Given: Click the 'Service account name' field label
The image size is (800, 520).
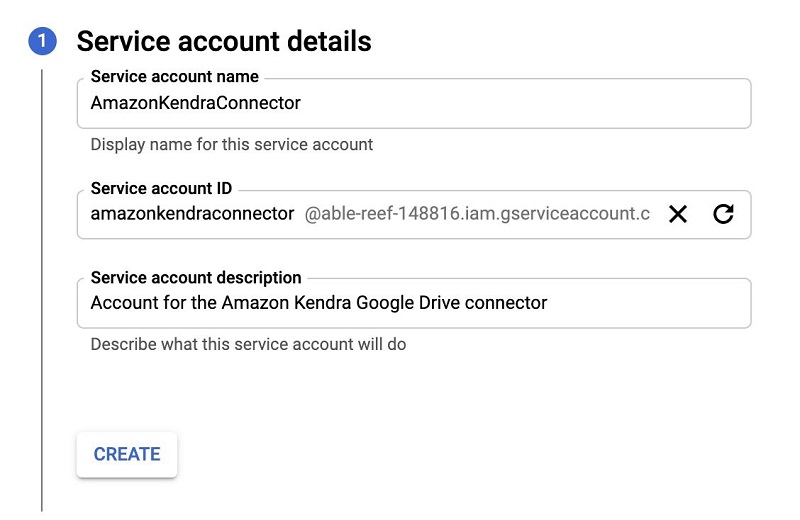Looking at the screenshot, I should coord(174,77).
